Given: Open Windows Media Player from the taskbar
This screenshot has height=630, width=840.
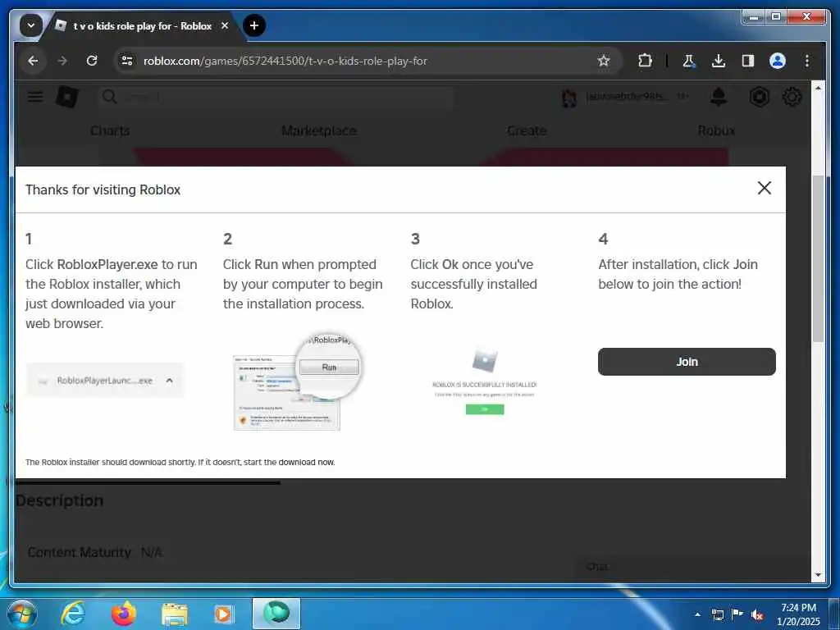Looking at the screenshot, I should 224,614.
